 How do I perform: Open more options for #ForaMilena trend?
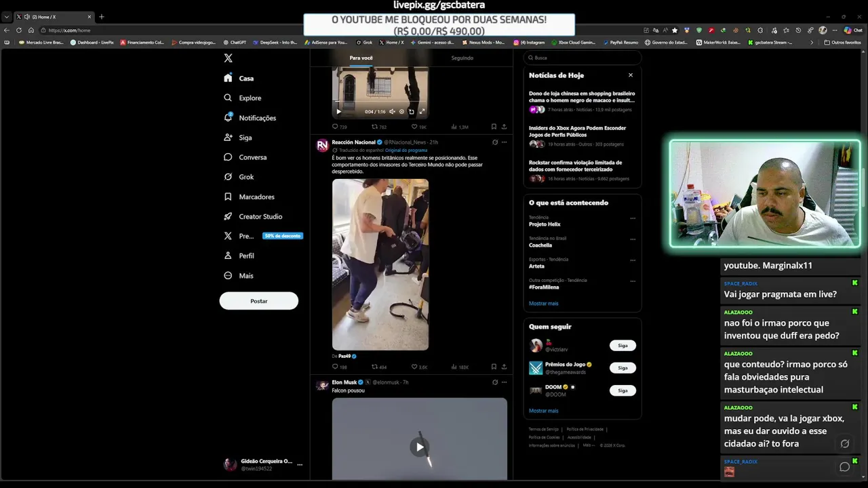[633, 281]
